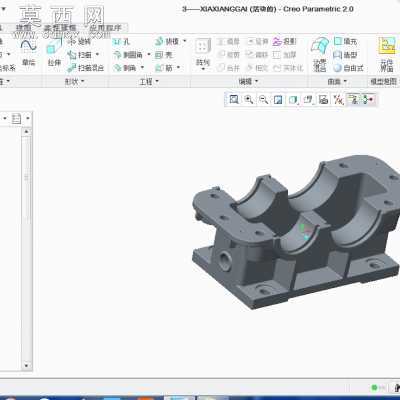Select the Extrude (拉伸) tool
This screenshot has width=400, height=400.
(54, 52)
